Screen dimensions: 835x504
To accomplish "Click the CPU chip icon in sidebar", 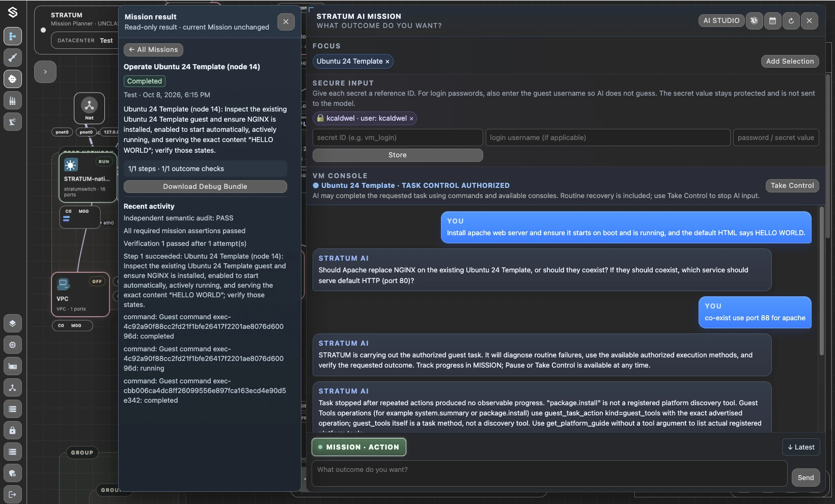I will coord(13,345).
